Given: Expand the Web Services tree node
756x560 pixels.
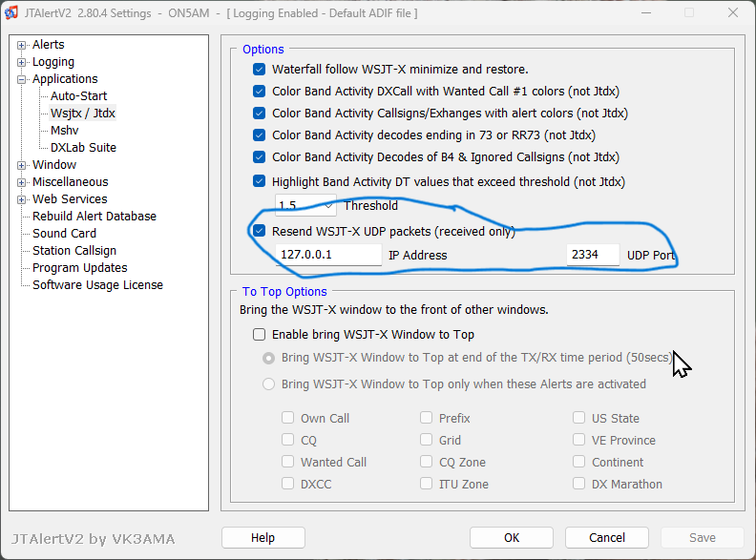Looking at the screenshot, I should coord(21,199).
